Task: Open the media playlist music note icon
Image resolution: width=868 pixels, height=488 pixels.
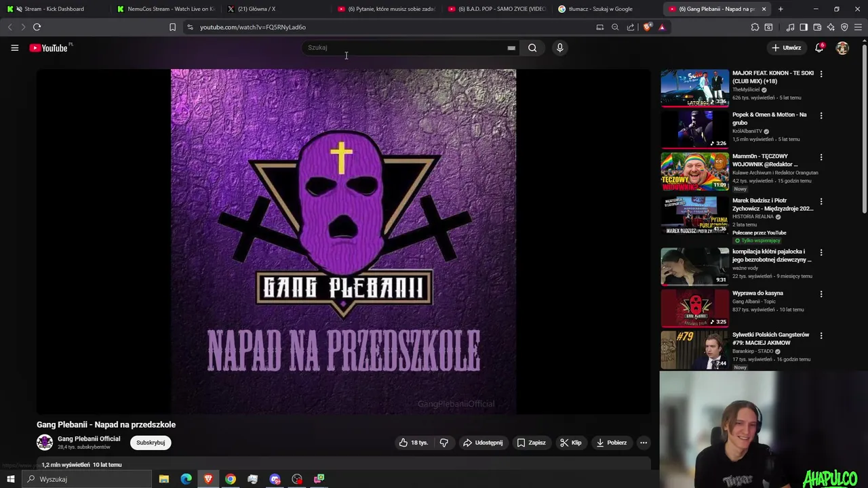Action: [x=790, y=27]
